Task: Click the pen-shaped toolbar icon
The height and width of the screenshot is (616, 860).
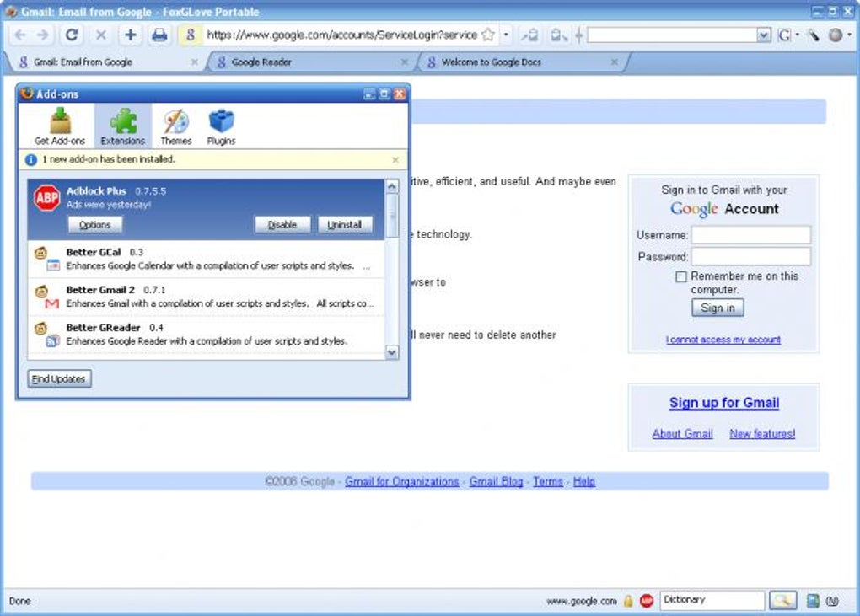Action: pyautogui.click(x=814, y=35)
